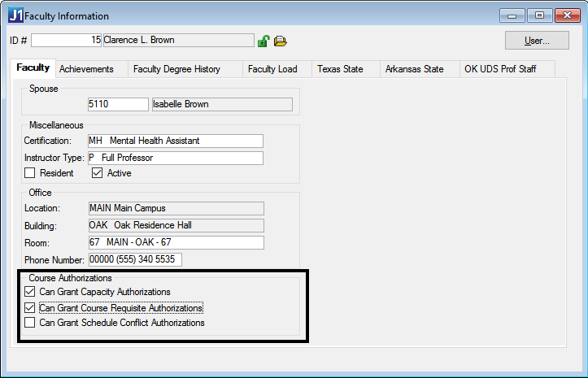Click the ID # number field
Screen dimensions: 588x378
pos(67,40)
